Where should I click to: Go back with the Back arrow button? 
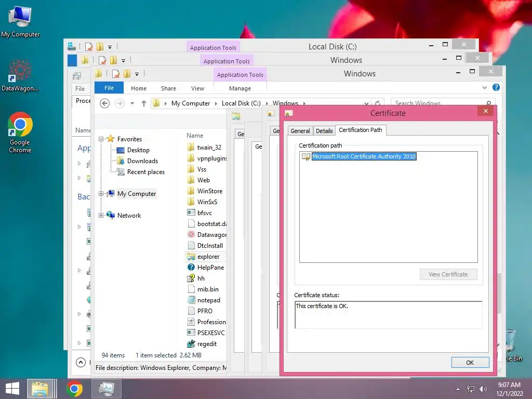104,103
